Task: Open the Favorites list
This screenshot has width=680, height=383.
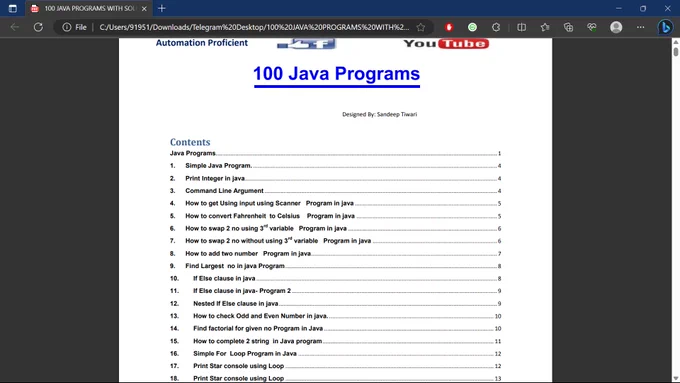Action: [545, 27]
